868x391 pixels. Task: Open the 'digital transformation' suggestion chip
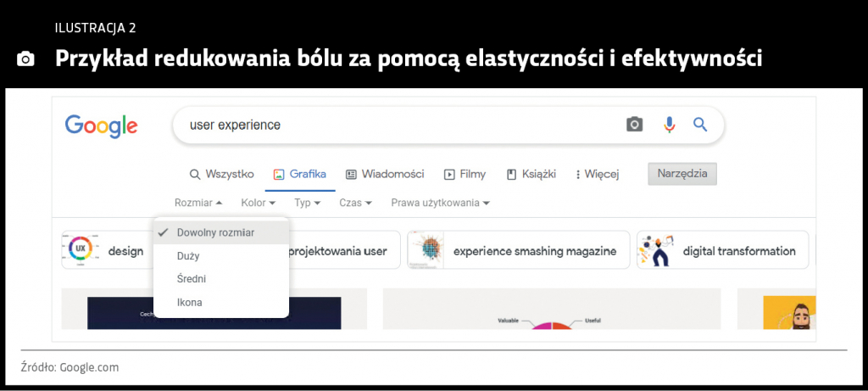pyautogui.click(x=722, y=250)
